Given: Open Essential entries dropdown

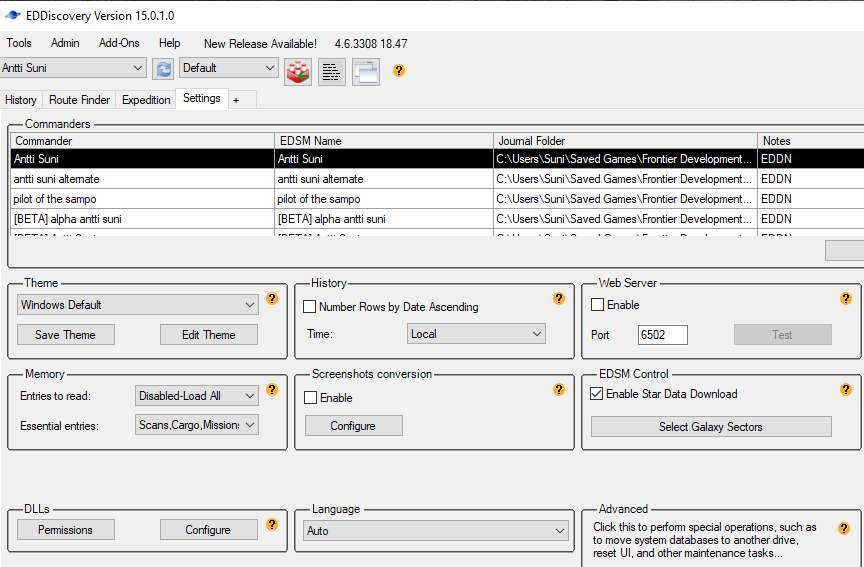Looking at the screenshot, I should (x=197, y=425).
